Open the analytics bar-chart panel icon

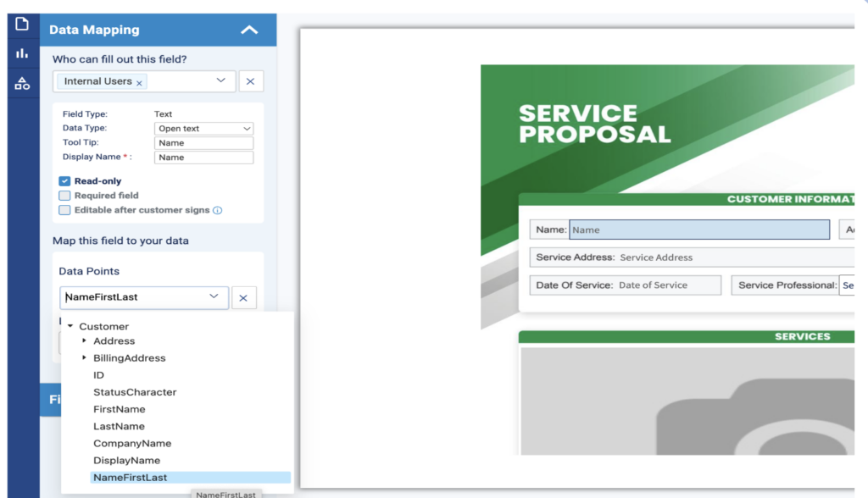22,53
